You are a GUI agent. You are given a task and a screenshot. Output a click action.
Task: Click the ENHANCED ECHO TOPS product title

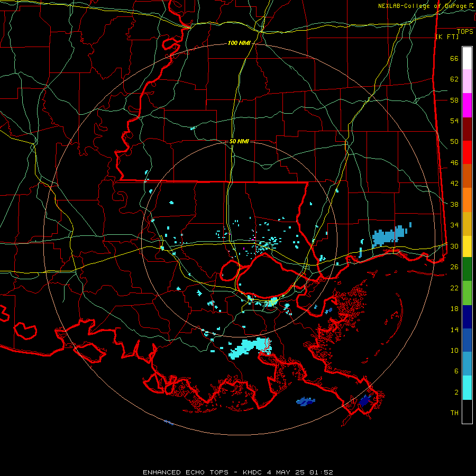coord(186,472)
